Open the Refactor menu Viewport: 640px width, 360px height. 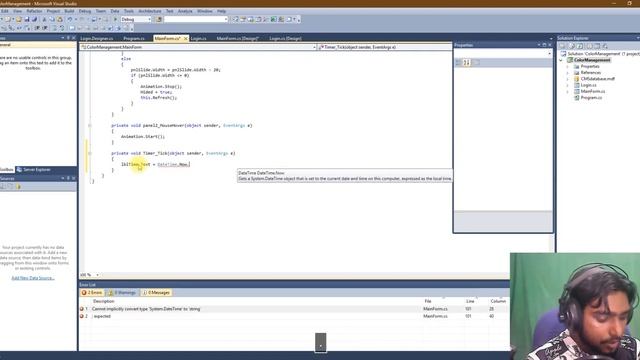coord(34,11)
